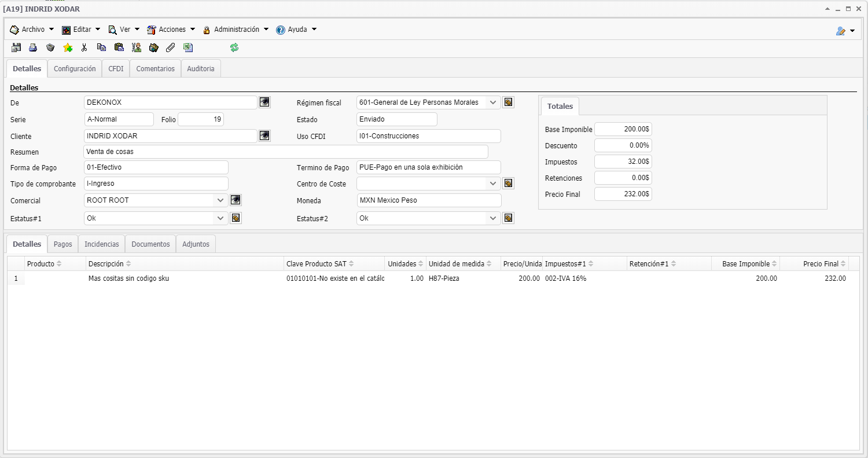The height and width of the screenshot is (458, 868).
Task: Click the Resumen text field
Action: (286, 152)
